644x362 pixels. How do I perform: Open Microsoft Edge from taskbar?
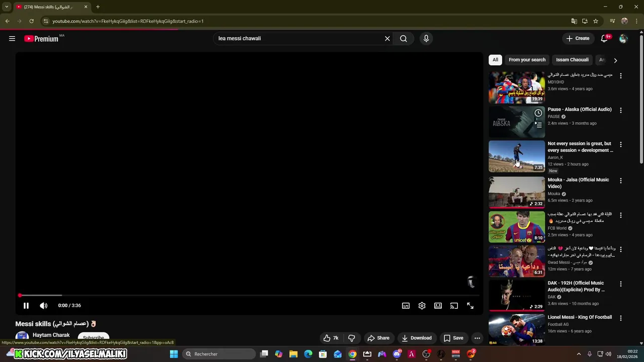point(308,354)
